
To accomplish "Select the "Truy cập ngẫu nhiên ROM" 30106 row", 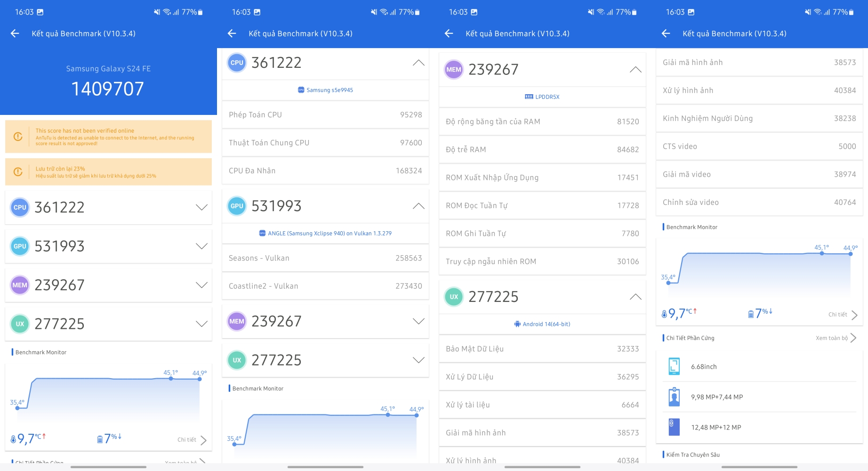I will [542, 261].
